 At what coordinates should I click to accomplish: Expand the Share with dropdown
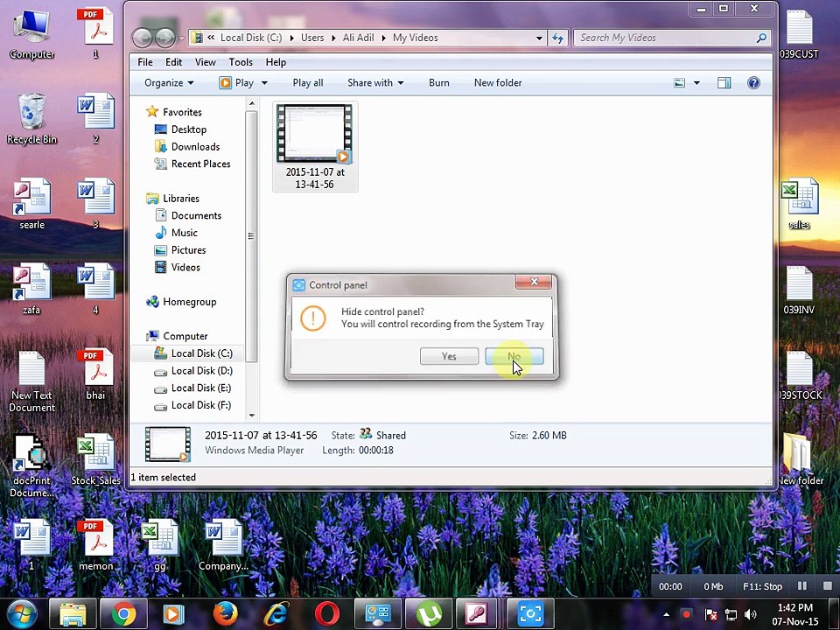[x=374, y=83]
